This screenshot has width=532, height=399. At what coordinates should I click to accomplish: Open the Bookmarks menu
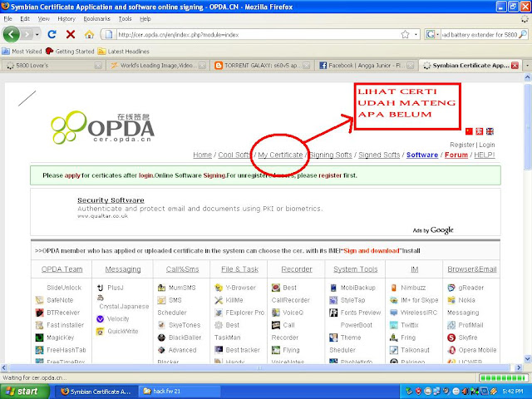coord(96,18)
